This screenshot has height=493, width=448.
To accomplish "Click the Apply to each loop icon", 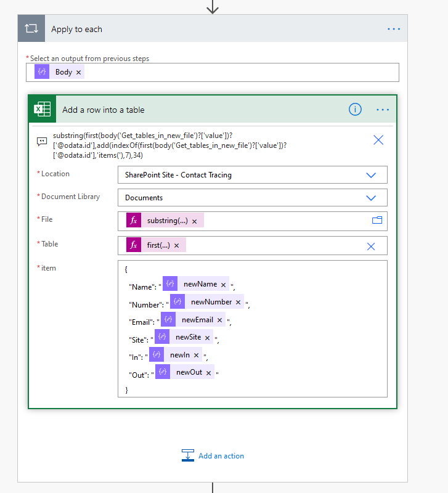I will point(31,29).
